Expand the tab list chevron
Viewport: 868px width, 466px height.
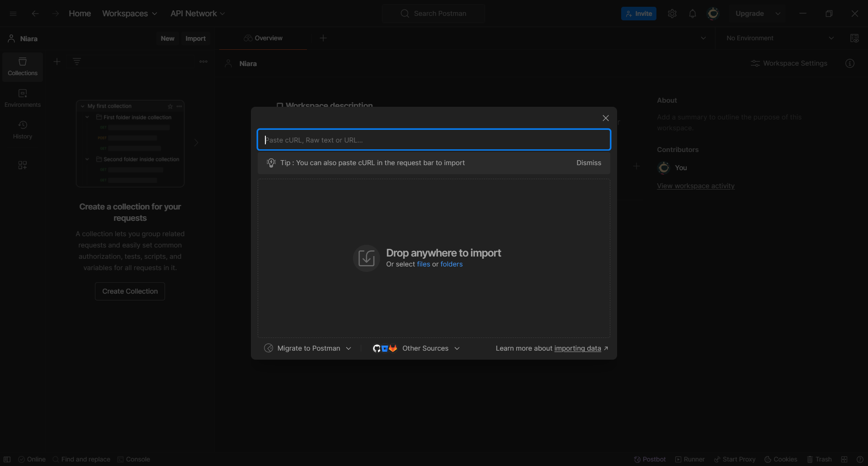(x=703, y=38)
